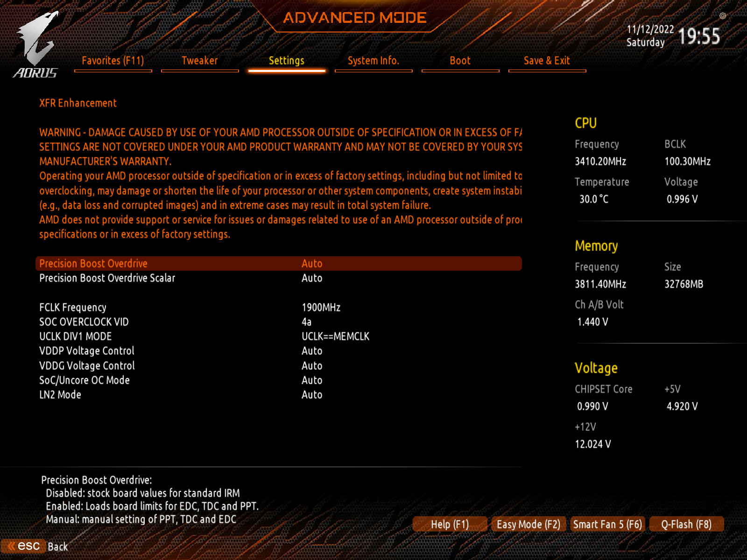Select the Settings tab
The height and width of the screenshot is (560, 747).
point(287,61)
